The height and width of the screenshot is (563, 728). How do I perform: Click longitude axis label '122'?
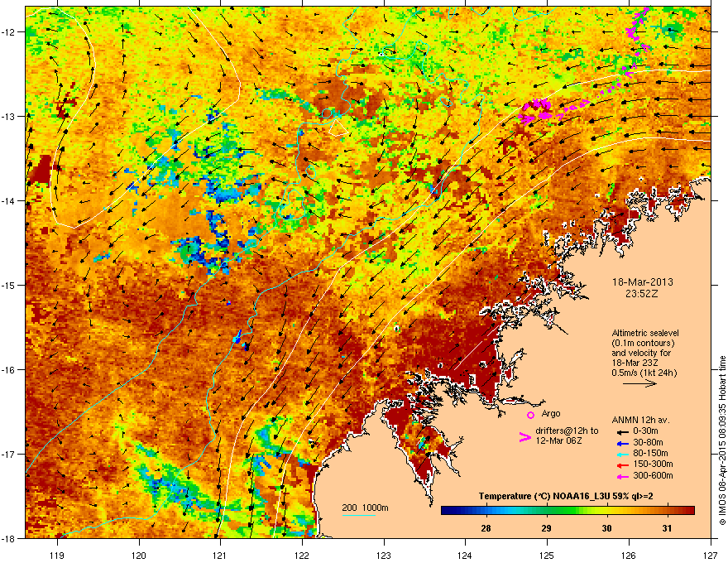(302, 555)
